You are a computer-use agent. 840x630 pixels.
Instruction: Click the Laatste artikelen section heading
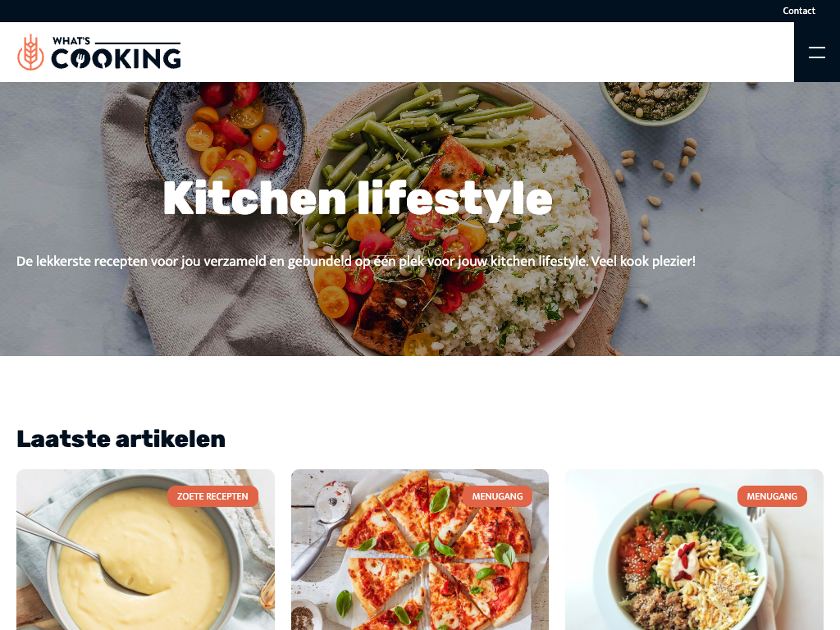coord(121,439)
